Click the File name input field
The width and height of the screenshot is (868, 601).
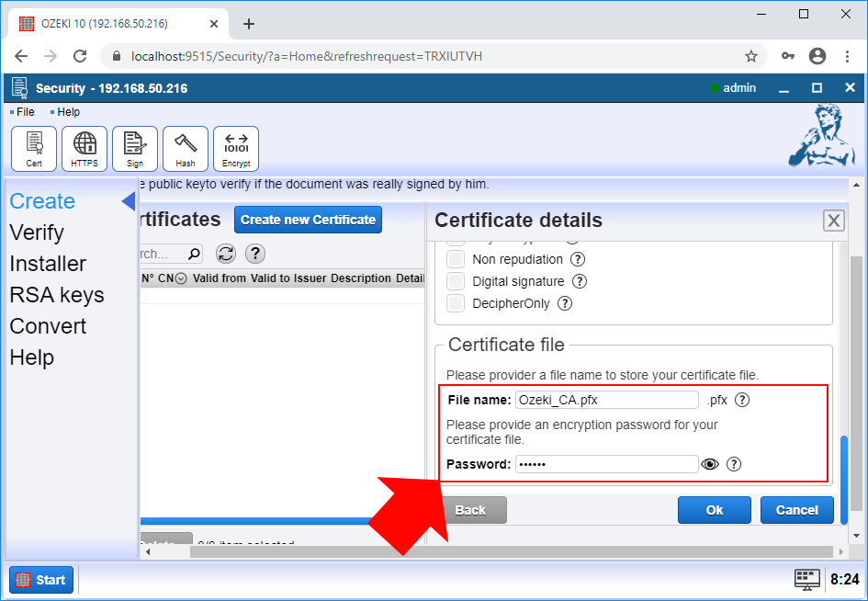607,400
